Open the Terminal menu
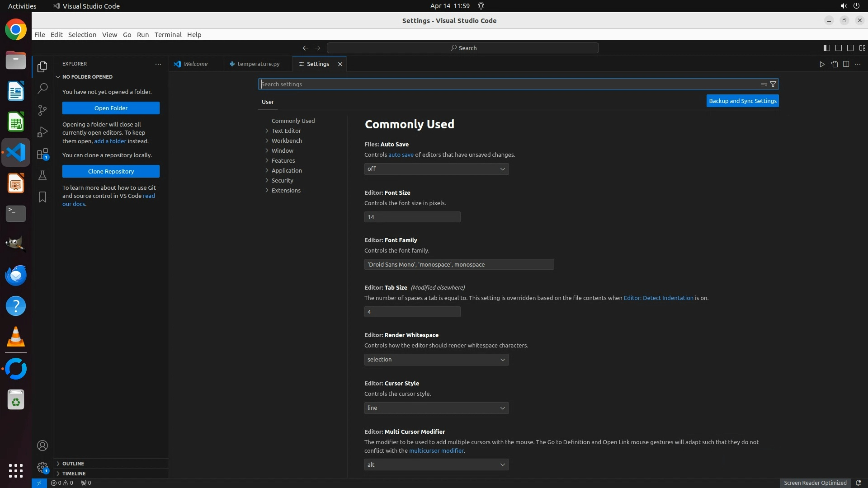868x488 pixels. [x=168, y=35]
